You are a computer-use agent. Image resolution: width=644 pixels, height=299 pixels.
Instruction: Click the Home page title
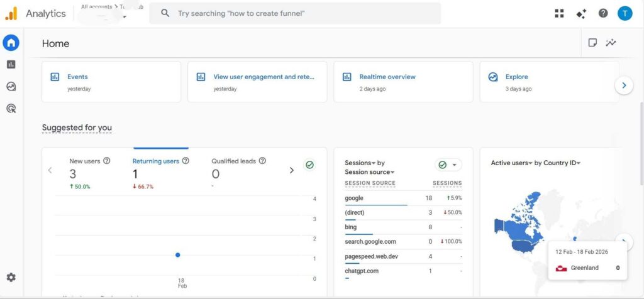55,43
